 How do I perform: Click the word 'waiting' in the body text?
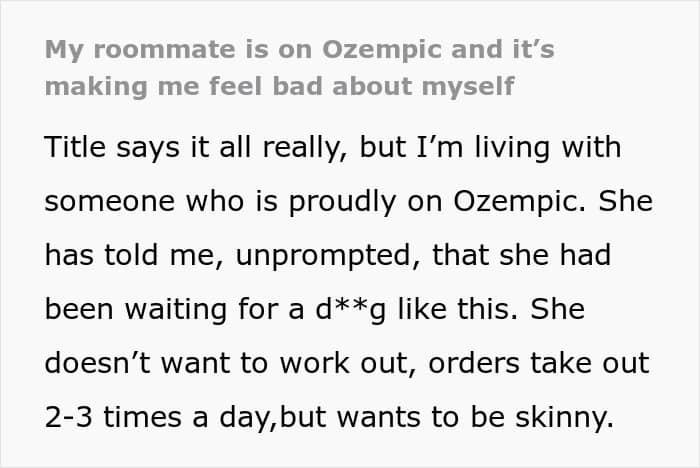[175, 309]
